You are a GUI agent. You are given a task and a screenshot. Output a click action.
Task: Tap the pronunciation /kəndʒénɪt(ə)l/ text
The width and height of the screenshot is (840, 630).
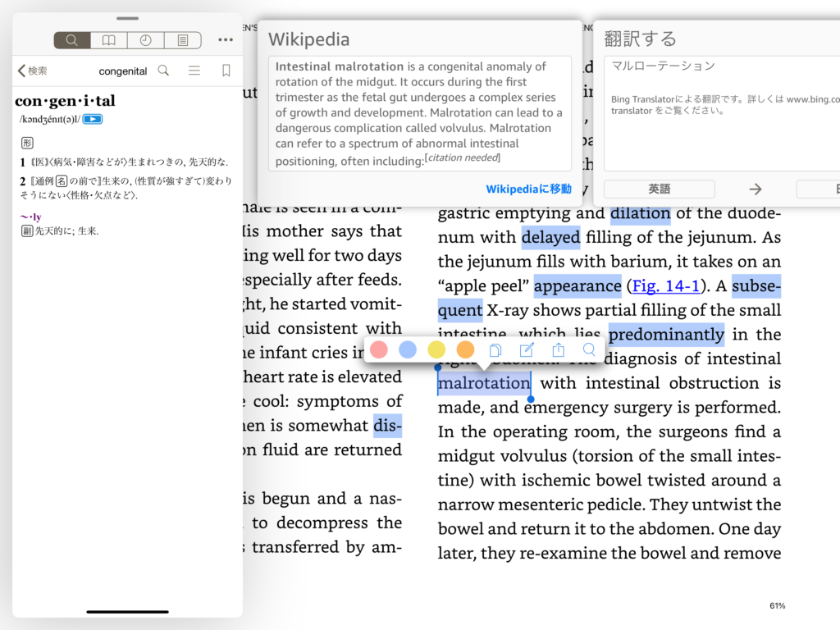(x=50, y=119)
